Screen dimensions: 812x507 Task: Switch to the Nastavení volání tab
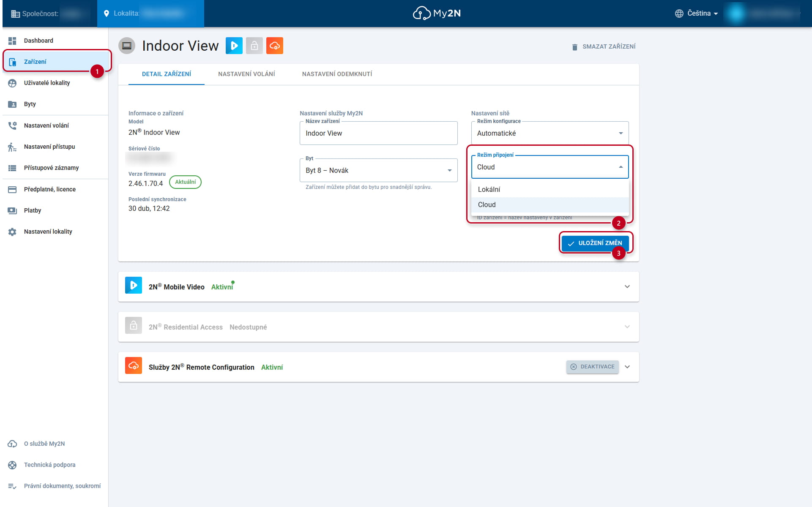246,74
